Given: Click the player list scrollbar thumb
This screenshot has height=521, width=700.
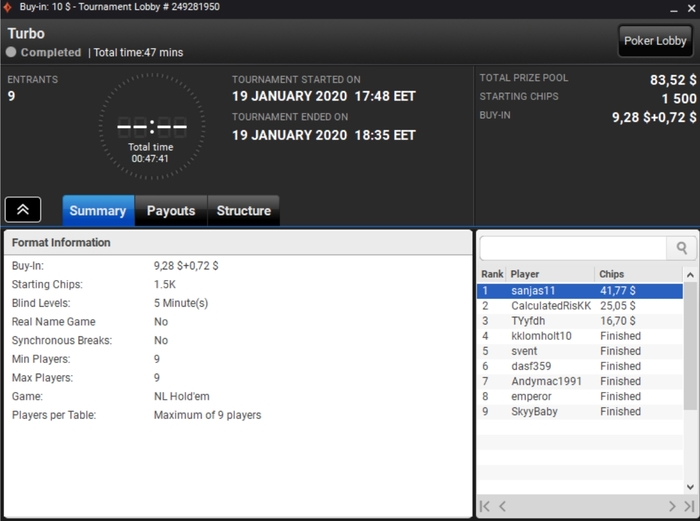Looking at the screenshot, I should coord(690,346).
